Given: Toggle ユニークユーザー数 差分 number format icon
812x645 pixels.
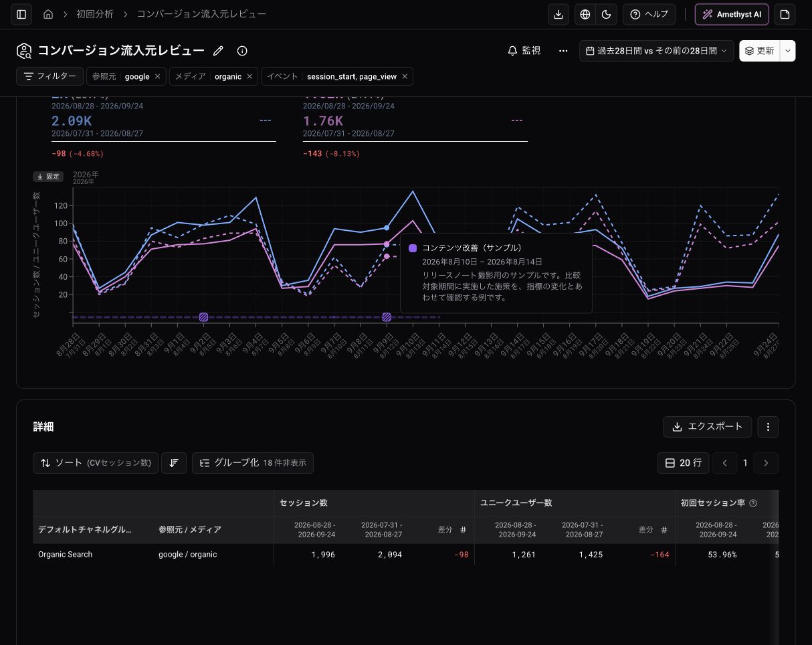Looking at the screenshot, I should click(664, 530).
